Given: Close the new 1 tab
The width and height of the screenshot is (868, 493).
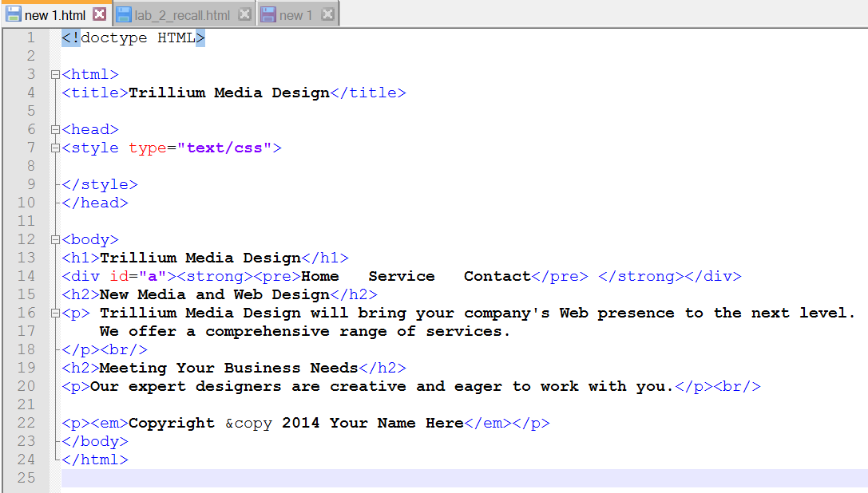Looking at the screenshot, I should pos(327,14).
